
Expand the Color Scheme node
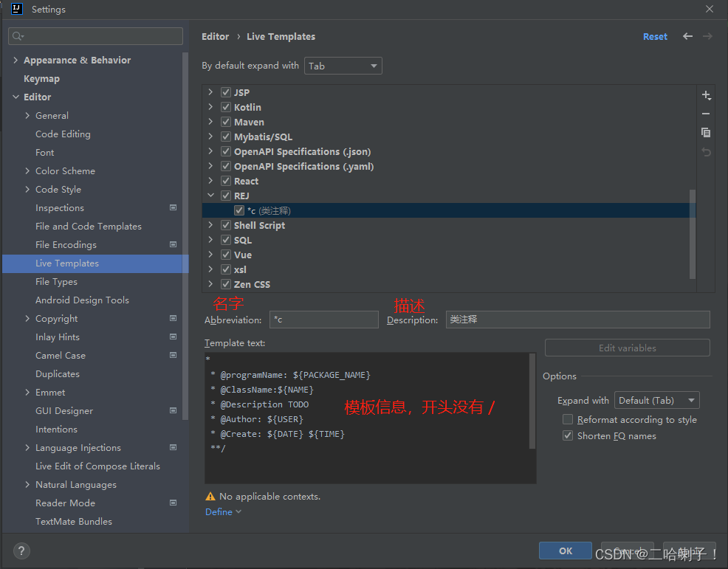tap(27, 170)
